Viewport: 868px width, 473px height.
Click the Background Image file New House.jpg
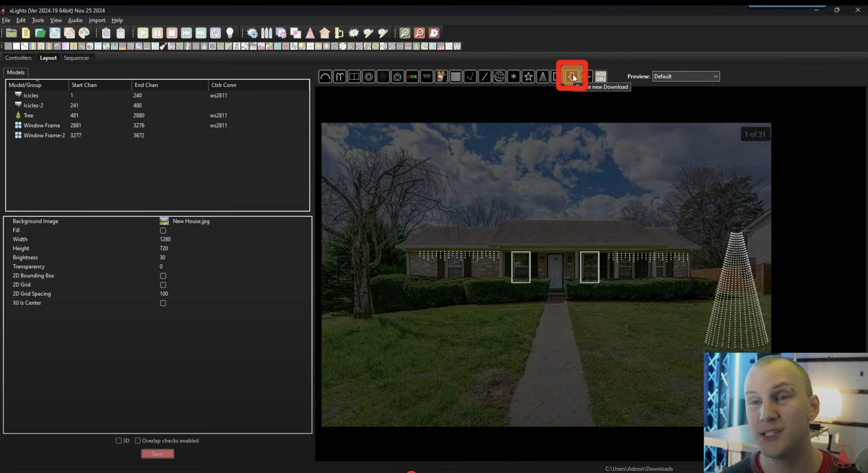[x=191, y=221]
